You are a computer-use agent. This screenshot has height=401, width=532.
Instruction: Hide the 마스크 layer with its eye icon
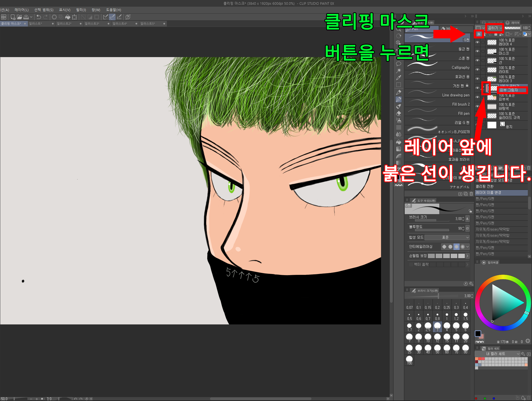point(477,52)
